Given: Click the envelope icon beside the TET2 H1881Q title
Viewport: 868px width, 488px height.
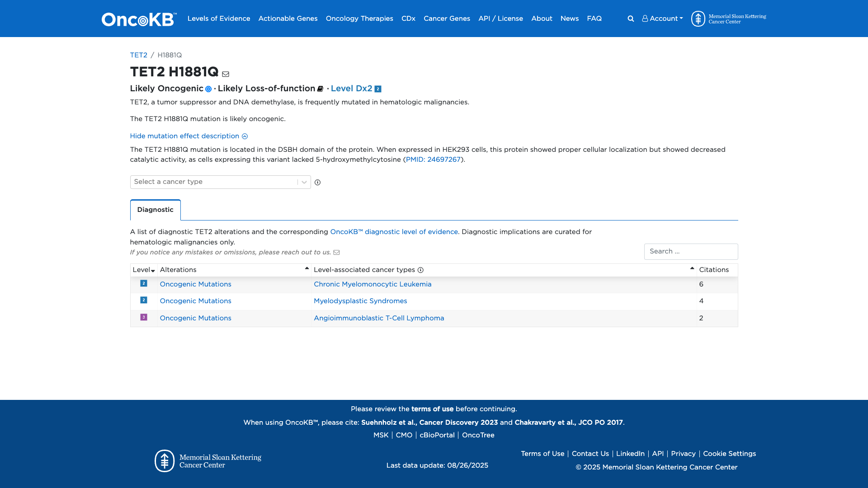Looking at the screenshot, I should pyautogui.click(x=226, y=74).
